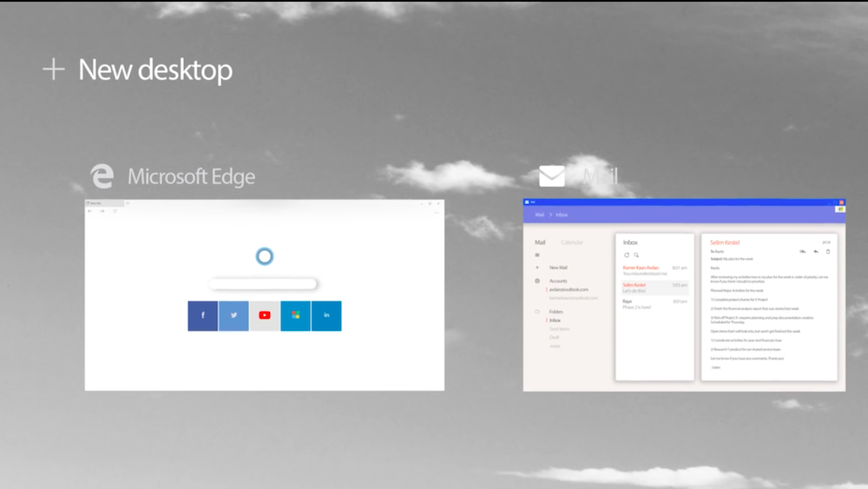Click New Mail in the sidebar
The width and height of the screenshot is (868, 489).
click(x=558, y=268)
